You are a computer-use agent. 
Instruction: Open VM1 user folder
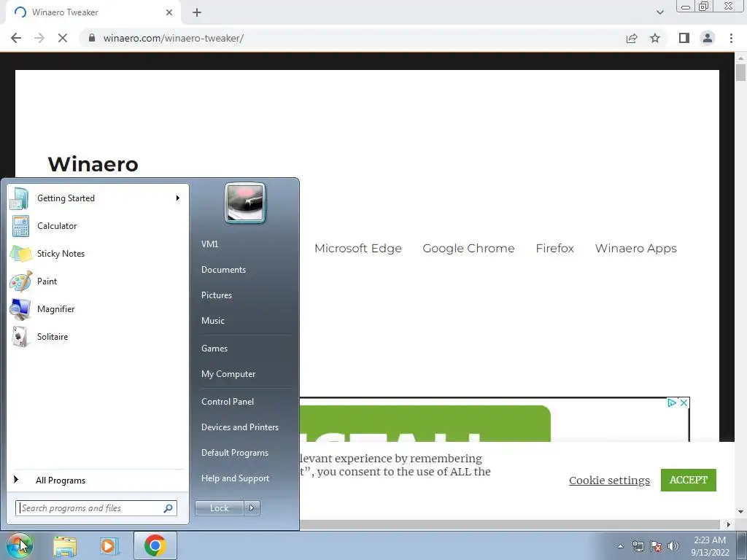[x=210, y=244]
